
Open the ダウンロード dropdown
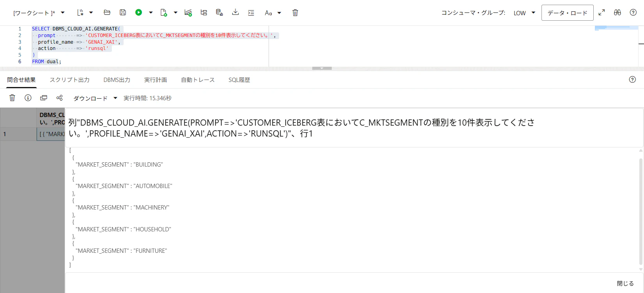pos(95,98)
